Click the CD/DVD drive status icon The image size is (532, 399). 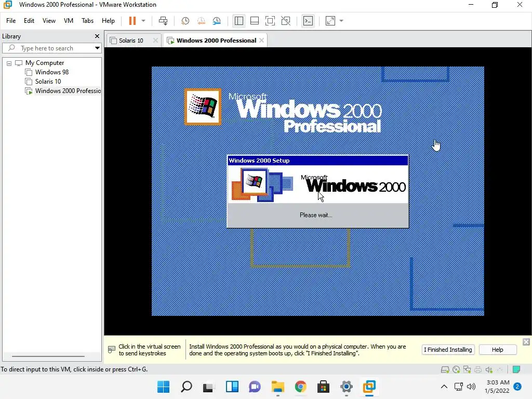point(456,369)
